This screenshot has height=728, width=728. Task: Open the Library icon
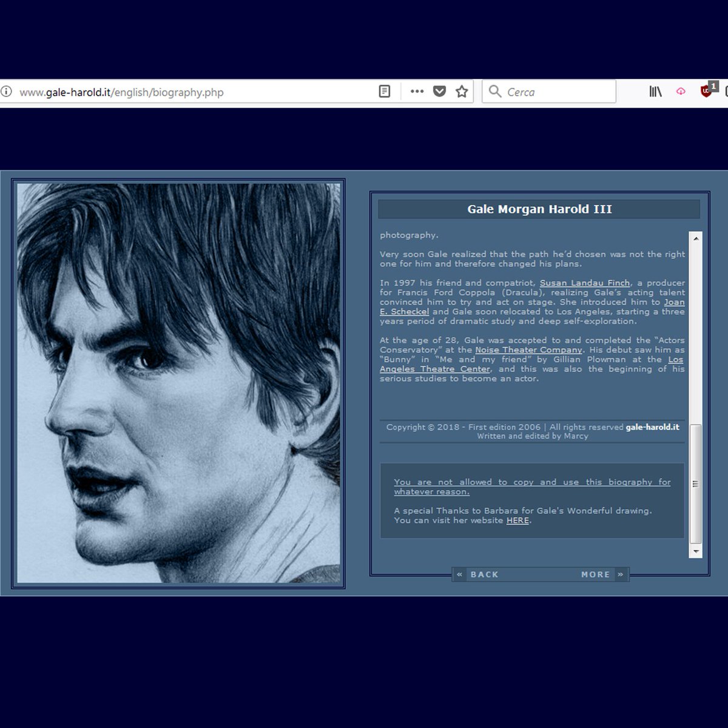tap(656, 92)
